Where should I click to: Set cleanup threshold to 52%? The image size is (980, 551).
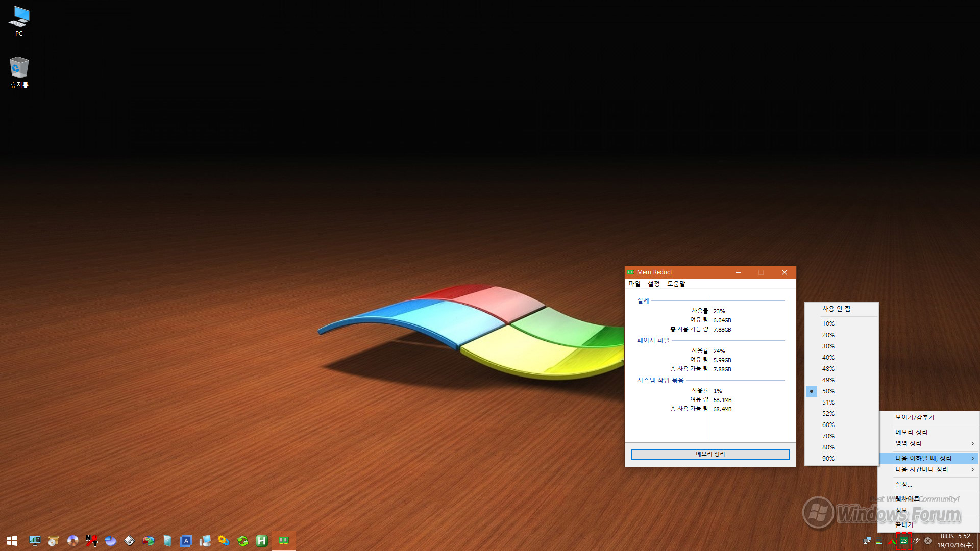click(841, 414)
